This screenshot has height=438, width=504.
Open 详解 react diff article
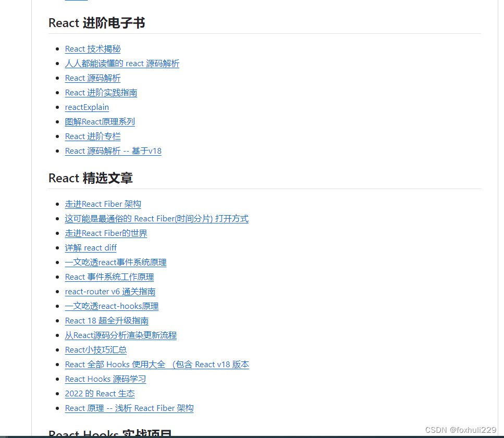tap(91, 248)
